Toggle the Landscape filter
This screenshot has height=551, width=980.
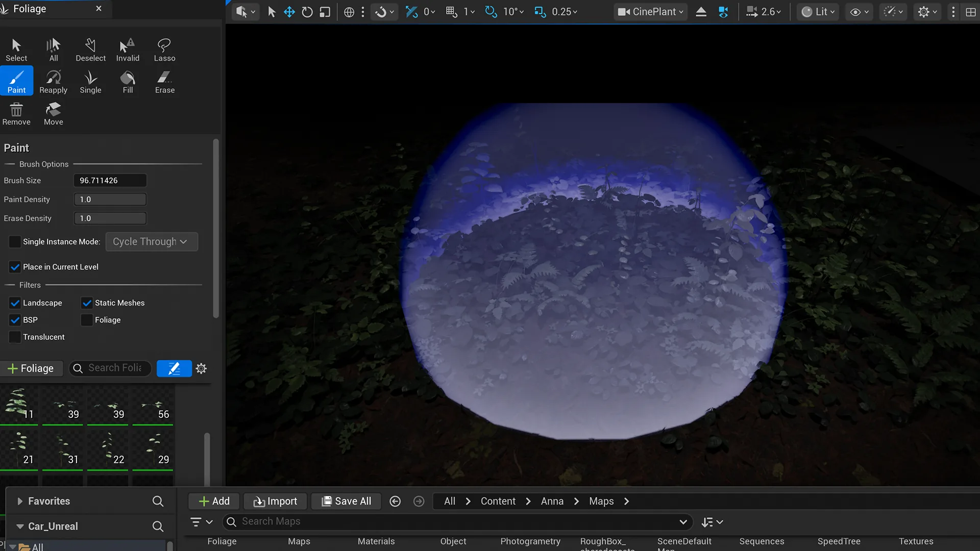pyautogui.click(x=15, y=303)
